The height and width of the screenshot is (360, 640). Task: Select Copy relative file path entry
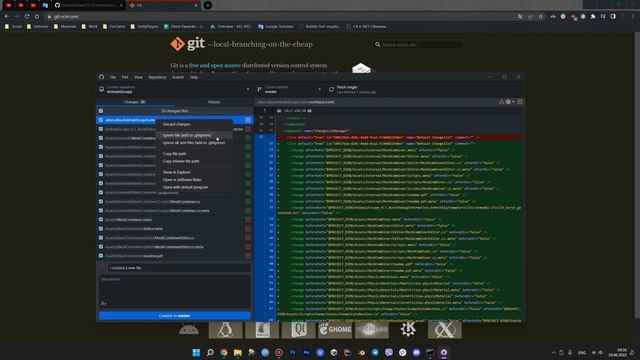click(x=195, y=161)
